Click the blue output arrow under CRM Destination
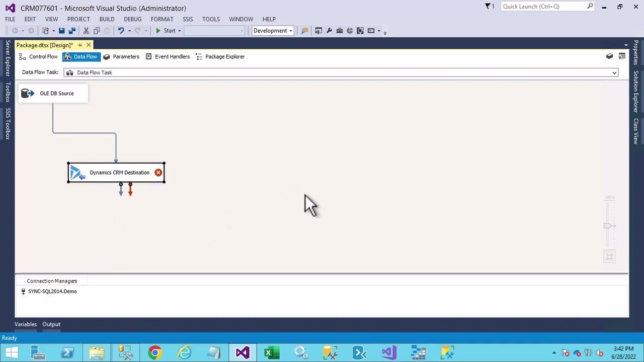Image resolution: width=644 pixels, height=362 pixels. 121,189
